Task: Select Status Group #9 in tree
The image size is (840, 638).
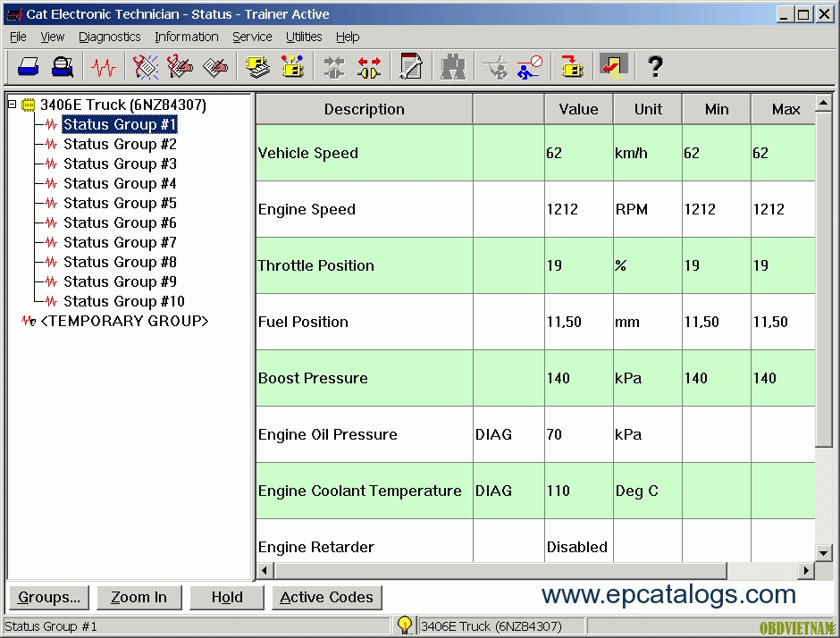Action: [x=120, y=281]
